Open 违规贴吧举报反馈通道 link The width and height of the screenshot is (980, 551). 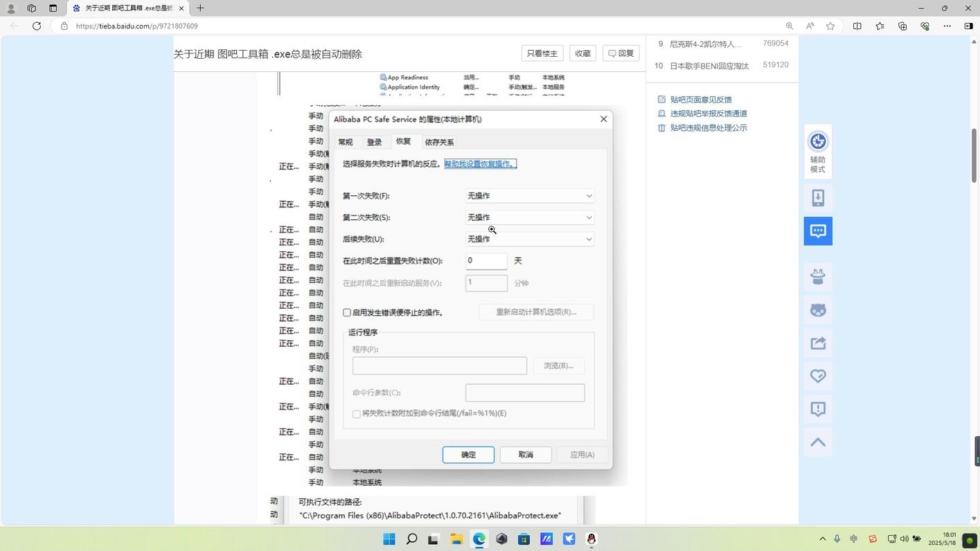click(x=708, y=114)
